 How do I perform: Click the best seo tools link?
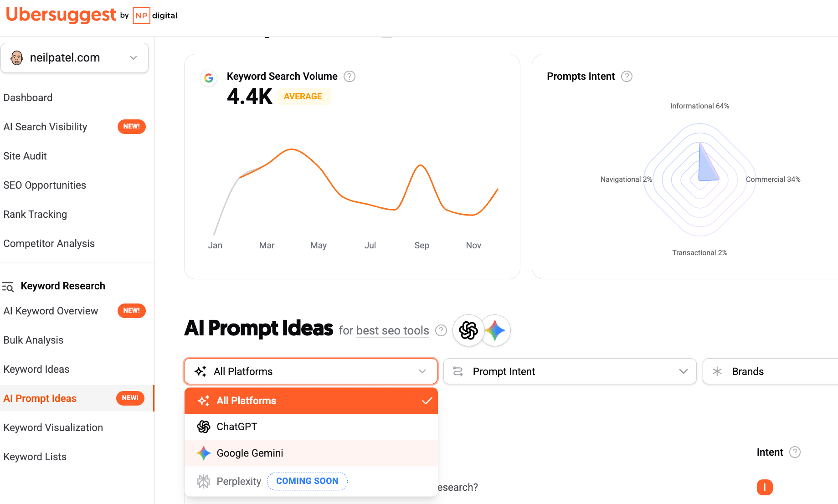[x=392, y=330]
